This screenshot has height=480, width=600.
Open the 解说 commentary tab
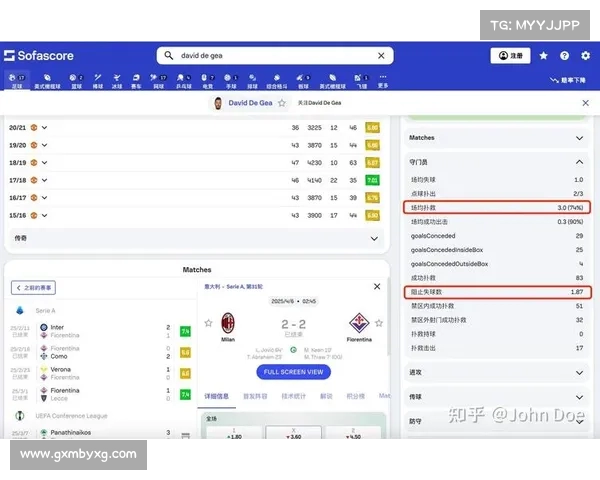326,396
